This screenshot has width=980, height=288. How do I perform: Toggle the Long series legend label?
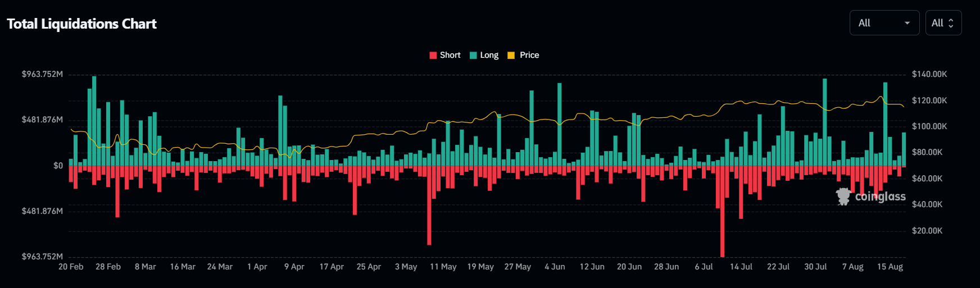[489, 55]
